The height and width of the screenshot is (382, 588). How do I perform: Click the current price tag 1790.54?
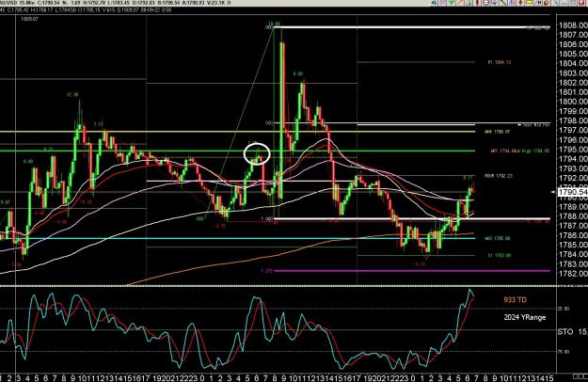click(573, 192)
